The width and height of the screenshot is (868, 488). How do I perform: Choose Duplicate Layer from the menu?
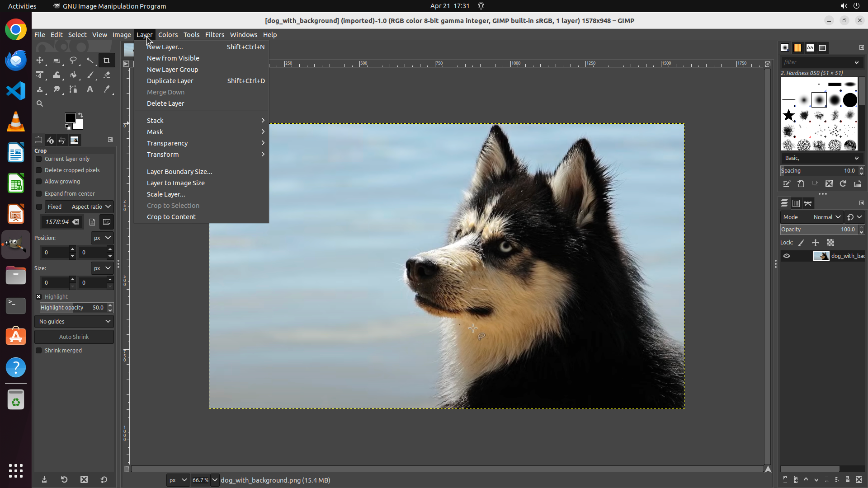pos(170,81)
